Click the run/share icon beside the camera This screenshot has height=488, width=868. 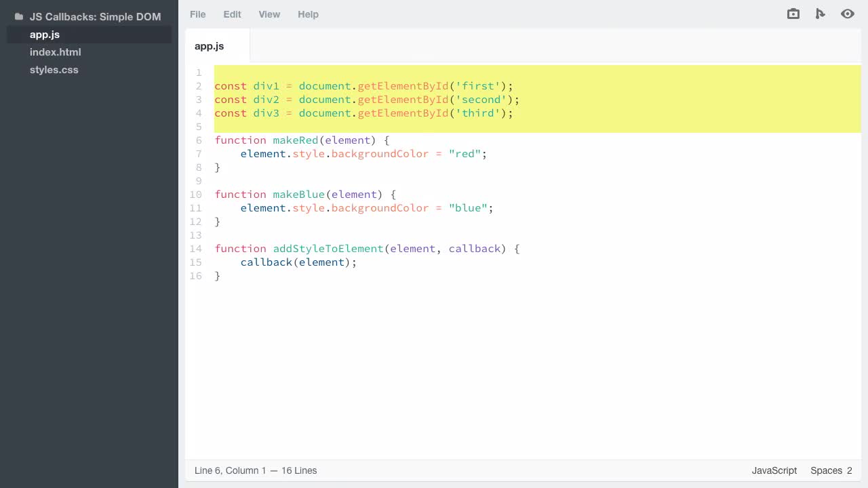click(x=821, y=14)
